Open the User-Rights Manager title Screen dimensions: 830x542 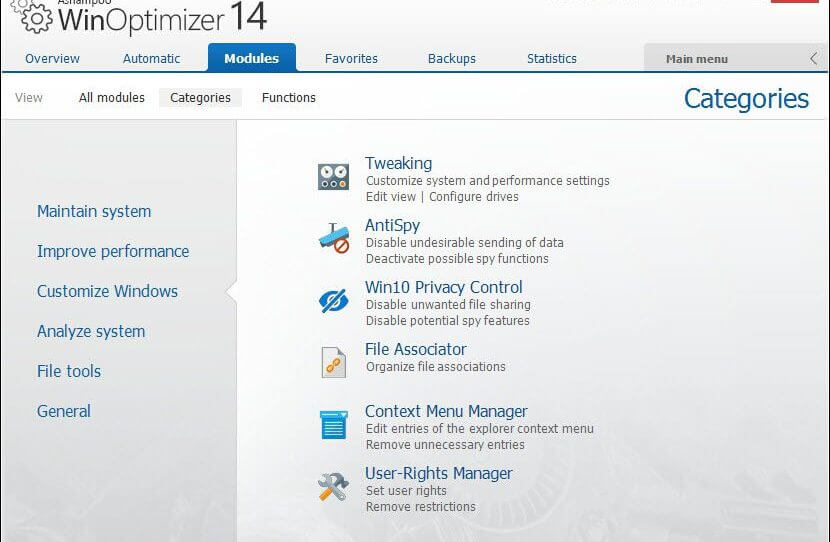point(439,473)
